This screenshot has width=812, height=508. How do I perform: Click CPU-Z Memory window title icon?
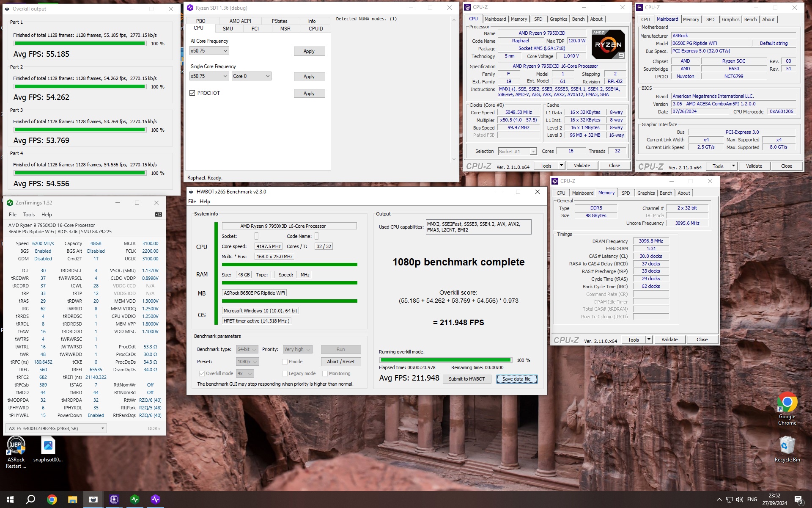point(555,181)
